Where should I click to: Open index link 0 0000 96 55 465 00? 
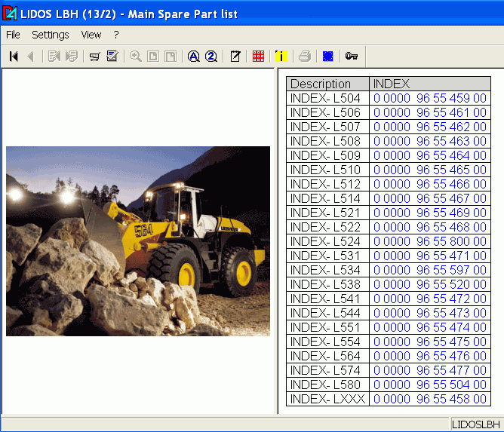tap(430, 170)
